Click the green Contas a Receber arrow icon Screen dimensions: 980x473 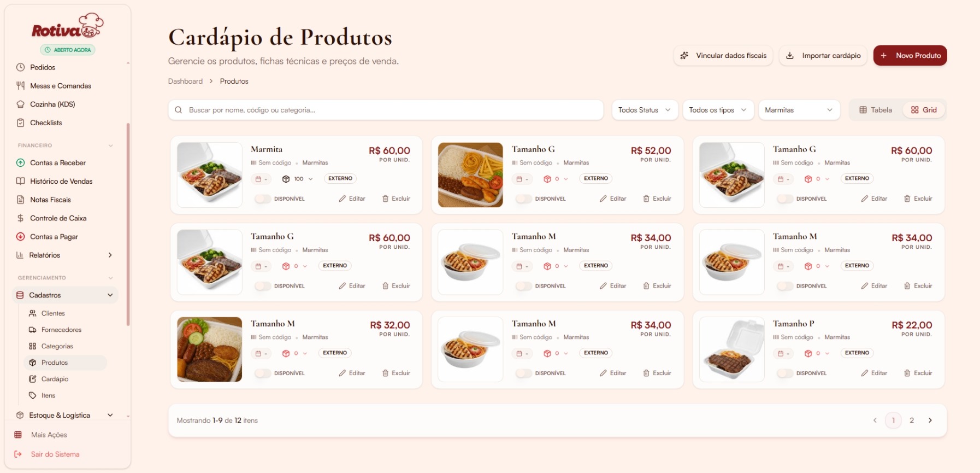click(x=21, y=163)
